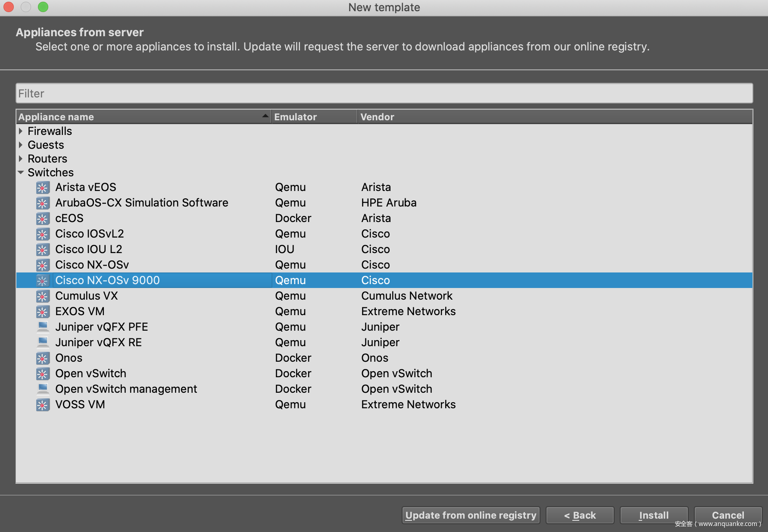Click into the Filter text field
The width and height of the screenshot is (768, 532).
[x=384, y=94]
